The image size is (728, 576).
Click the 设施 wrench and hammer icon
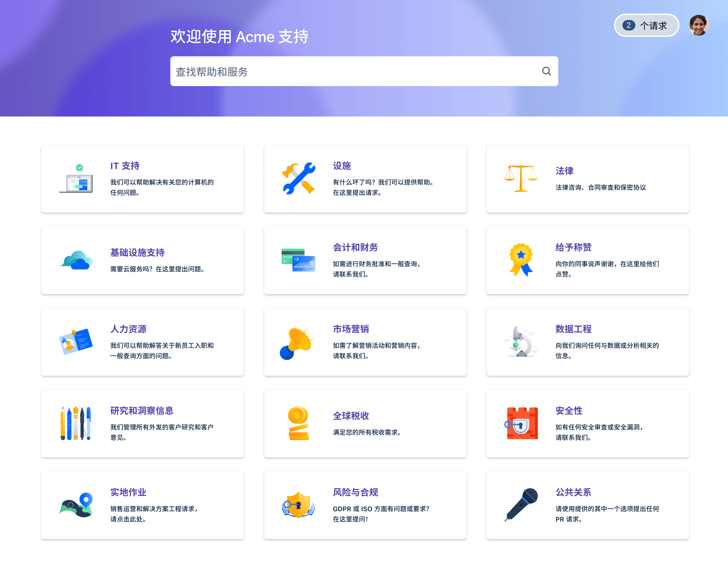coord(298,178)
